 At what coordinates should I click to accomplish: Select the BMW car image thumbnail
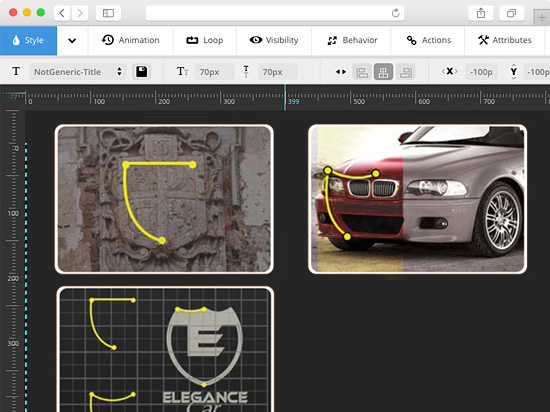click(x=417, y=199)
